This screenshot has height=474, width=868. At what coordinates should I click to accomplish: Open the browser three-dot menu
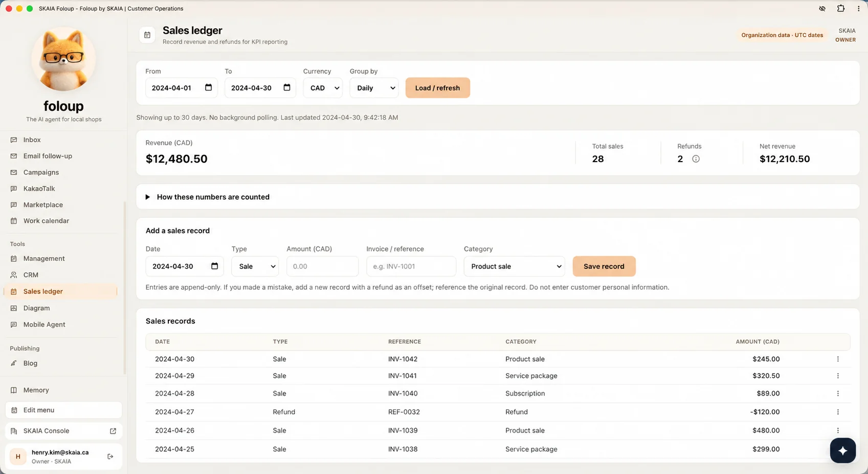858,8
